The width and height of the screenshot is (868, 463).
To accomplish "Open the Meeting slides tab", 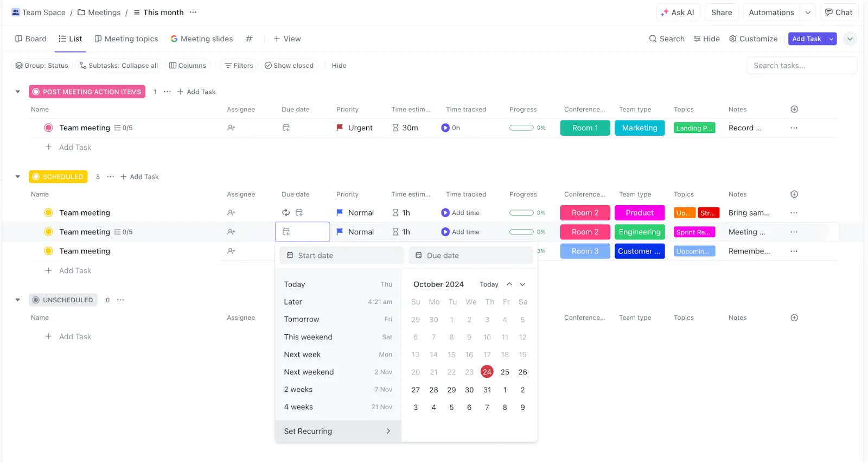I will coord(202,39).
